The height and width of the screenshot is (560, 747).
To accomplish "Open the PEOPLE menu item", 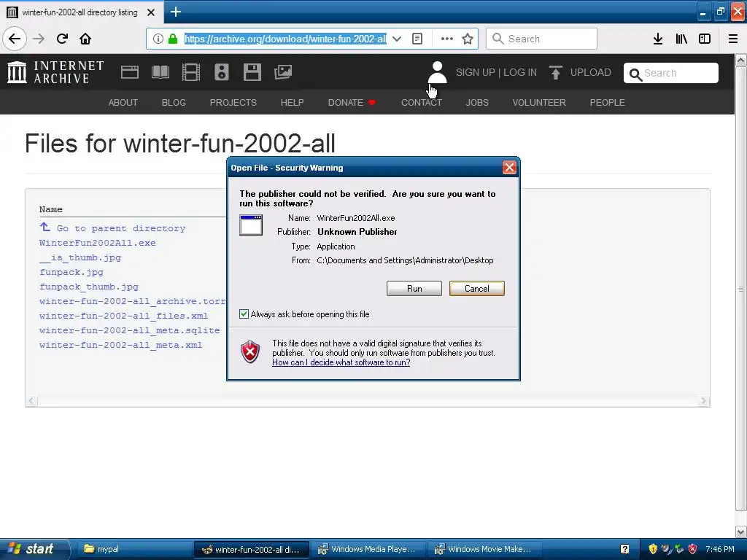I will click(x=608, y=102).
